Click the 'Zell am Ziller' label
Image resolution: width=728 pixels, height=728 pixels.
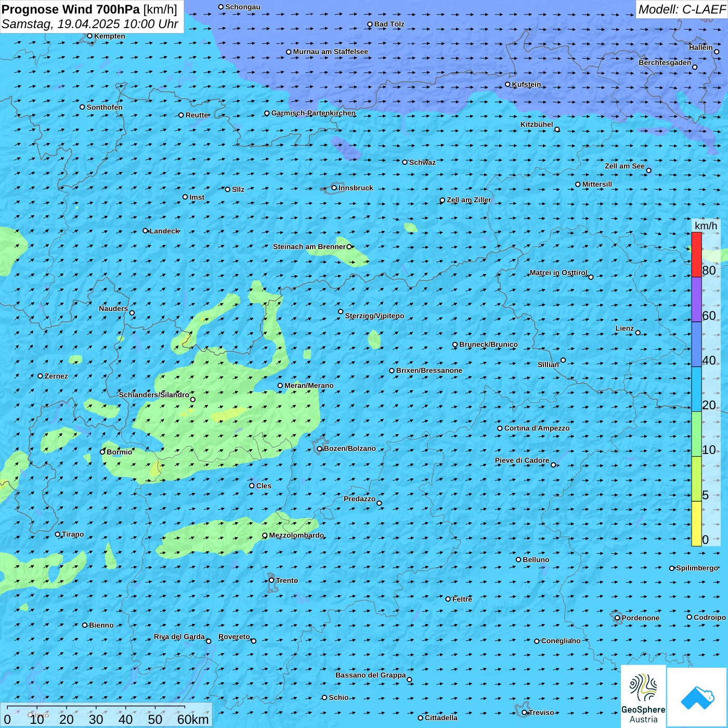469,200
